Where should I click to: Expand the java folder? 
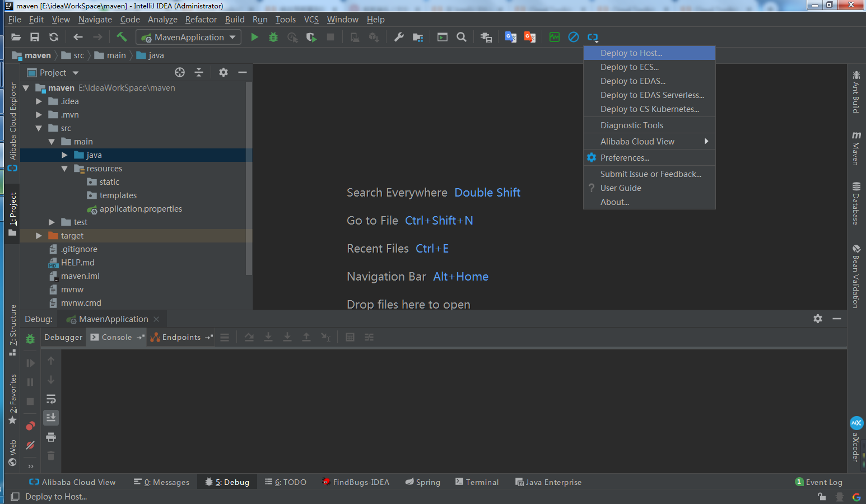tap(64, 155)
